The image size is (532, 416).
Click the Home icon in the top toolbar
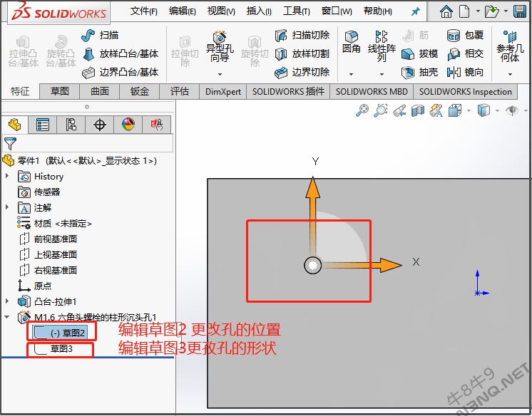coord(446,11)
